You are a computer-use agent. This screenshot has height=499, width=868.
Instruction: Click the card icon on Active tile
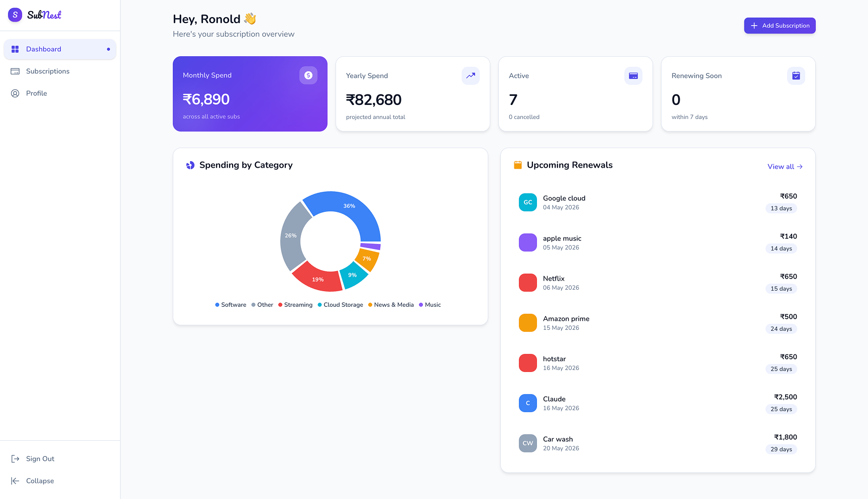(x=633, y=76)
